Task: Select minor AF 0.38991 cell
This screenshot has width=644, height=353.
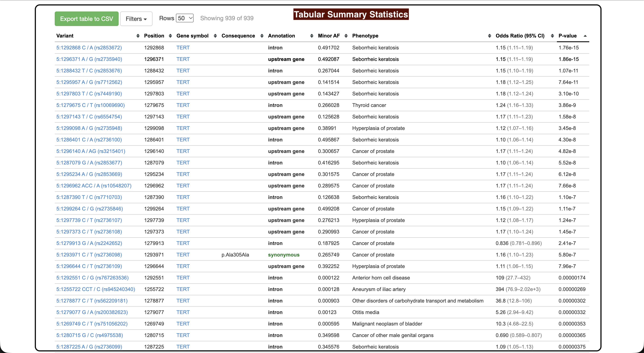Action: pos(327,128)
